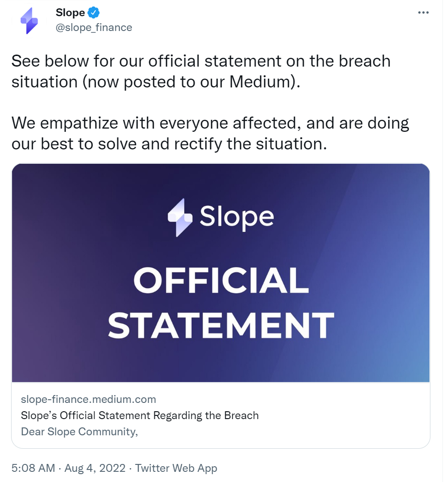Click the Aug 4, 2022 date

95,468
